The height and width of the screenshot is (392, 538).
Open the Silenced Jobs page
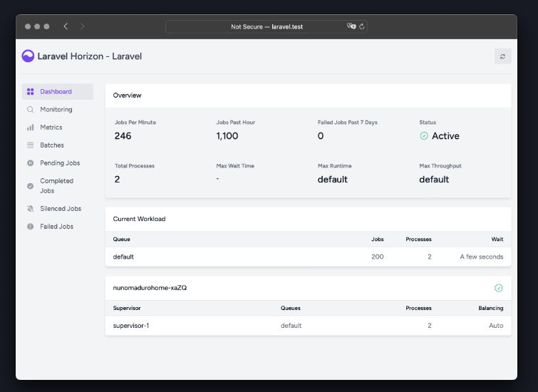tap(57, 208)
